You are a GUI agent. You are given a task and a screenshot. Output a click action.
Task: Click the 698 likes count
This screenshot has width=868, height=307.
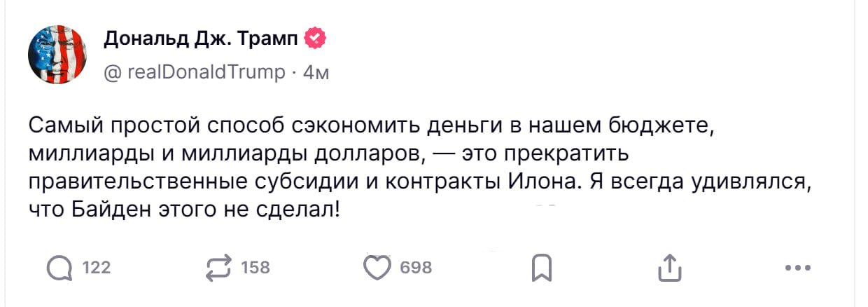coord(416,267)
